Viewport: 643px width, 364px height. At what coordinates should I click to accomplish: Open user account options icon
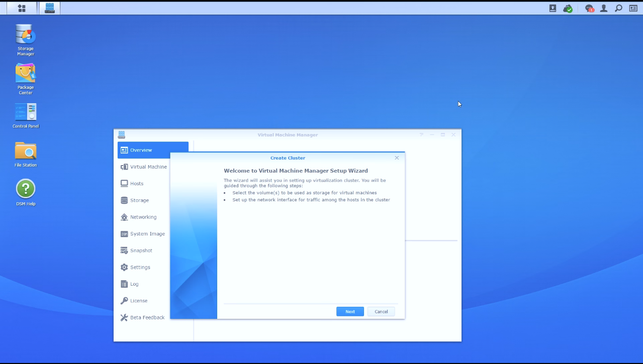(604, 8)
